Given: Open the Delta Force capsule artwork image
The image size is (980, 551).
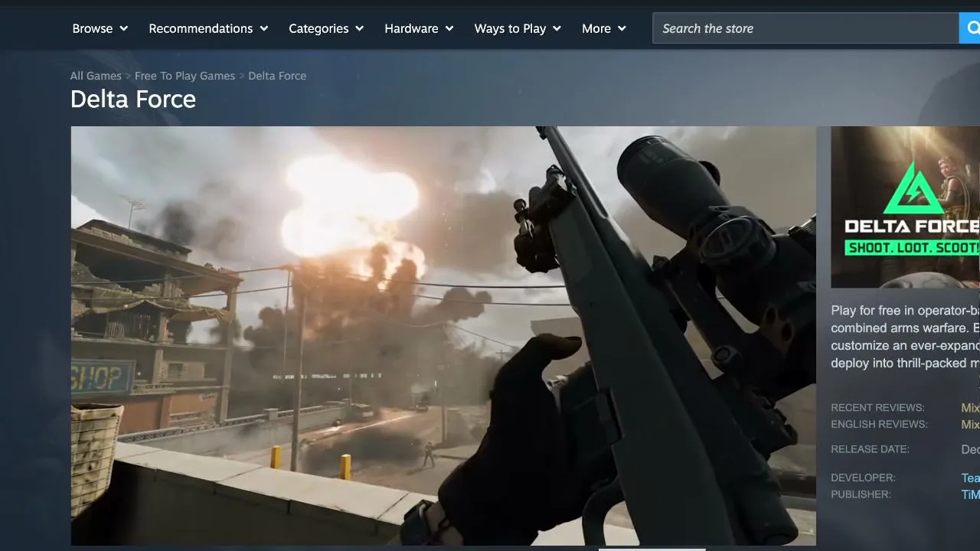Looking at the screenshot, I should pos(905,207).
